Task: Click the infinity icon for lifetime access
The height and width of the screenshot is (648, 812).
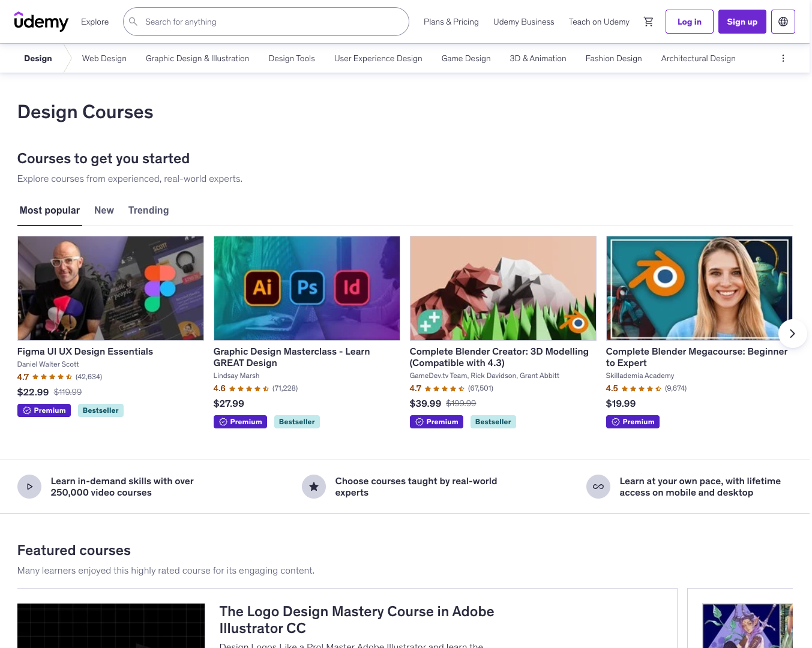Action: [x=598, y=487]
